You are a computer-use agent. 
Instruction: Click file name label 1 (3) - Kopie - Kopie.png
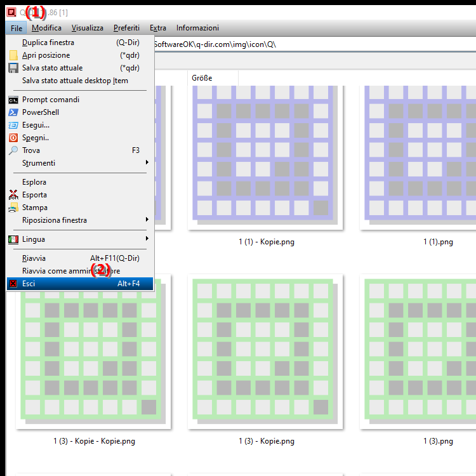click(94, 441)
